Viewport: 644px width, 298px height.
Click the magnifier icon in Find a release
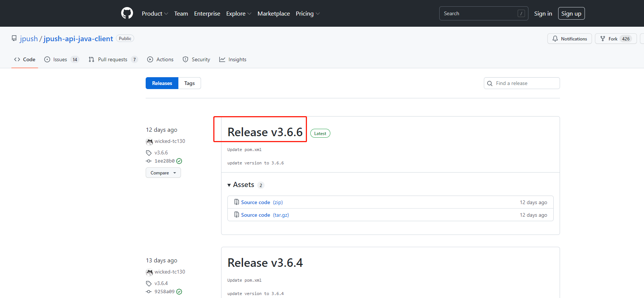tap(490, 83)
